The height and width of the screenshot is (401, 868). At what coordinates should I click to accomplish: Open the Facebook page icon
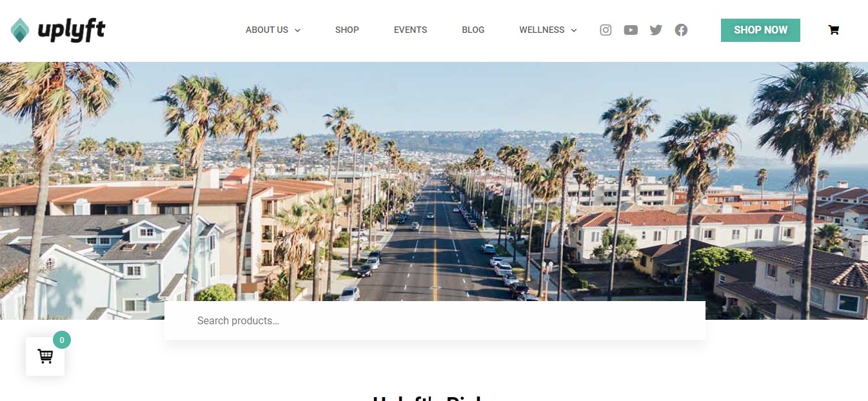click(681, 30)
